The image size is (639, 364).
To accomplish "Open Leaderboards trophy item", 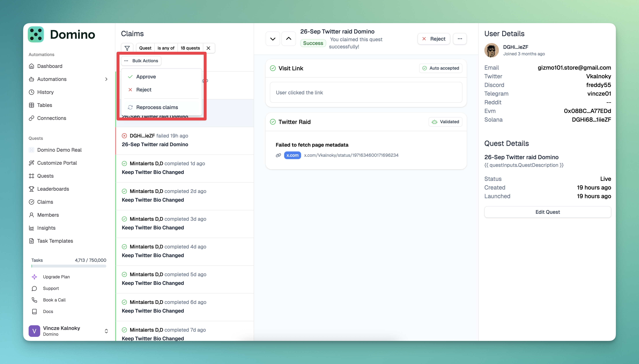I will coord(53,189).
